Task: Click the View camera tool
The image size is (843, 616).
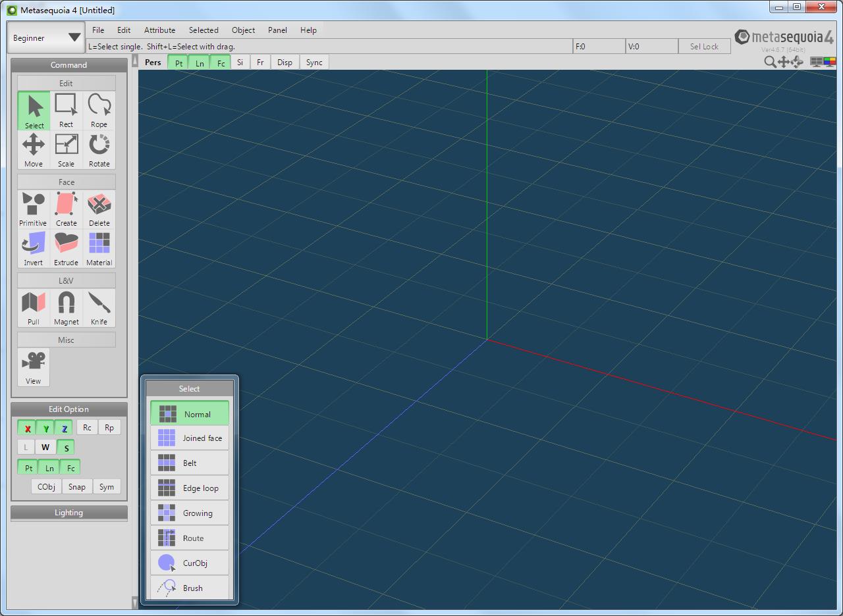Action: point(33,367)
